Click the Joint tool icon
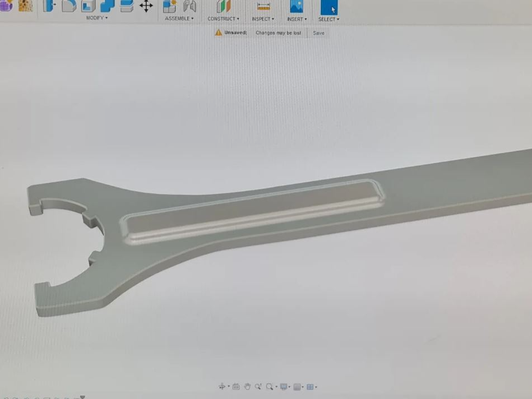 tap(189, 6)
